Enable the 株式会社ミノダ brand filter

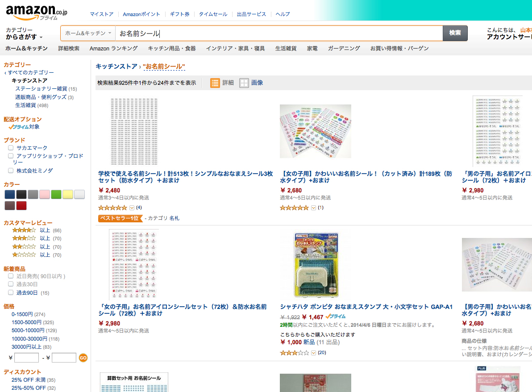(11, 171)
